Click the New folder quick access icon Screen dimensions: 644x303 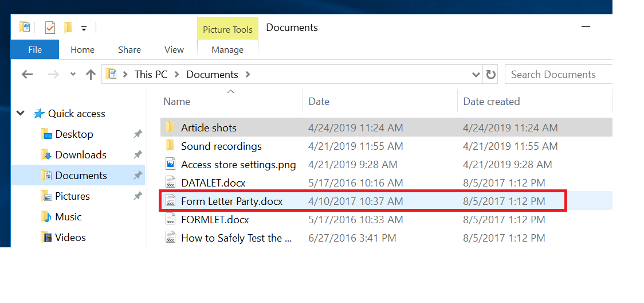point(68,28)
